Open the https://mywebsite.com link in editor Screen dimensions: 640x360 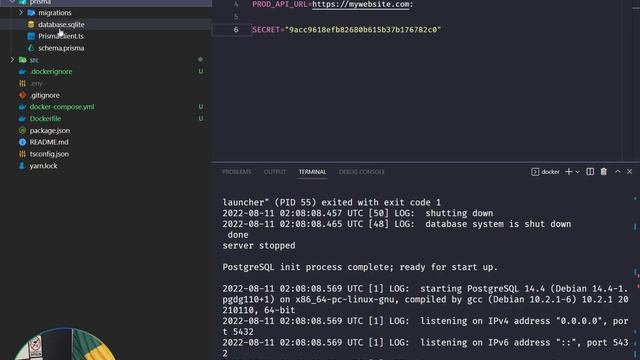(x=361, y=4)
